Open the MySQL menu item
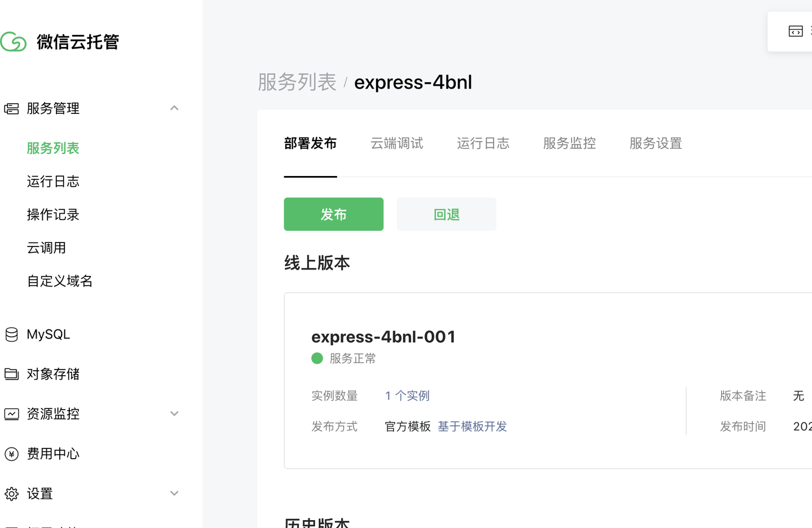The height and width of the screenshot is (528, 812). pyautogui.click(x=48, y=335)
